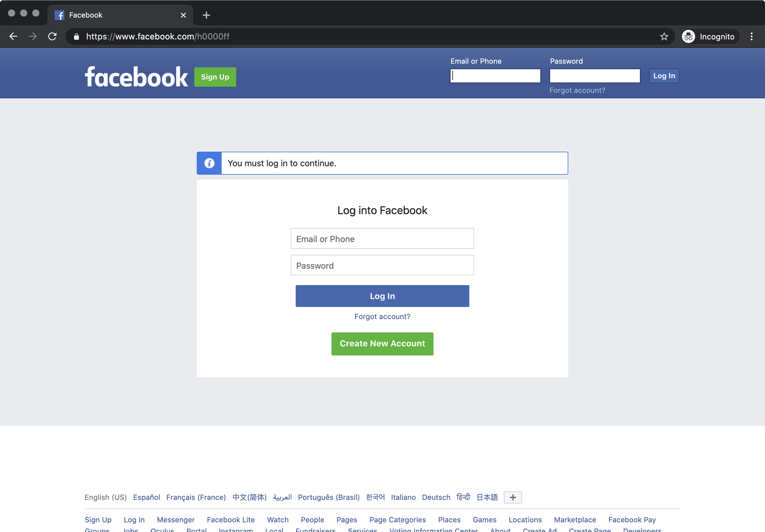This screenshot has width=765, height=532.
Task: Click Forgot account? below the Log In button
Action: tap(382, 316)
